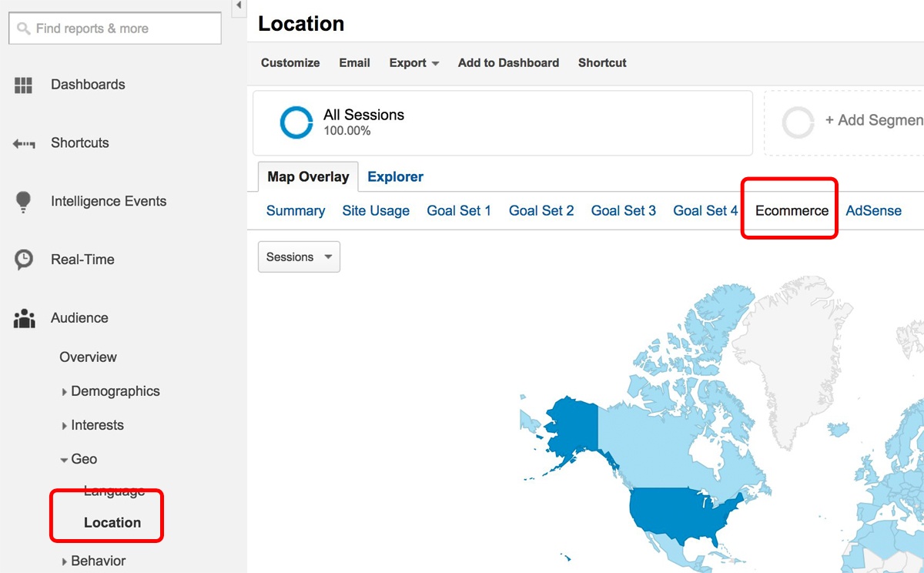Open the Export dropdown menu
This screenshot has height=573, width=924.
coord(413,62)
